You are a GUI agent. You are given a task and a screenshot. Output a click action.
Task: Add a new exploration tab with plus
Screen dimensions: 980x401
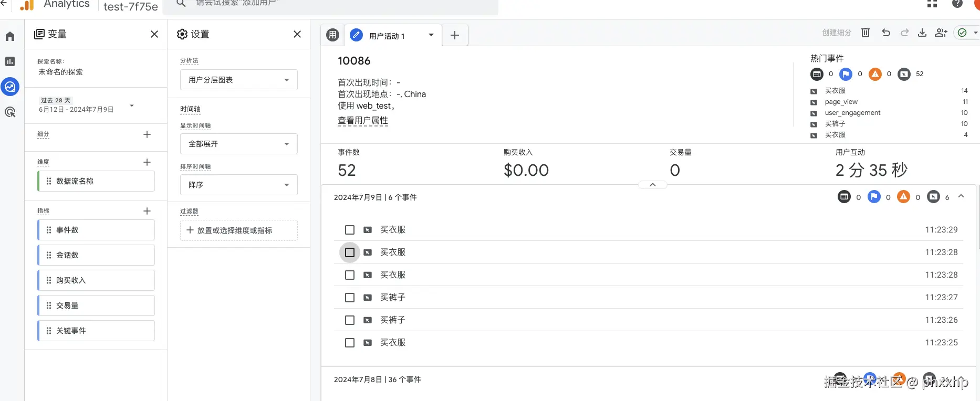(455, 35)
